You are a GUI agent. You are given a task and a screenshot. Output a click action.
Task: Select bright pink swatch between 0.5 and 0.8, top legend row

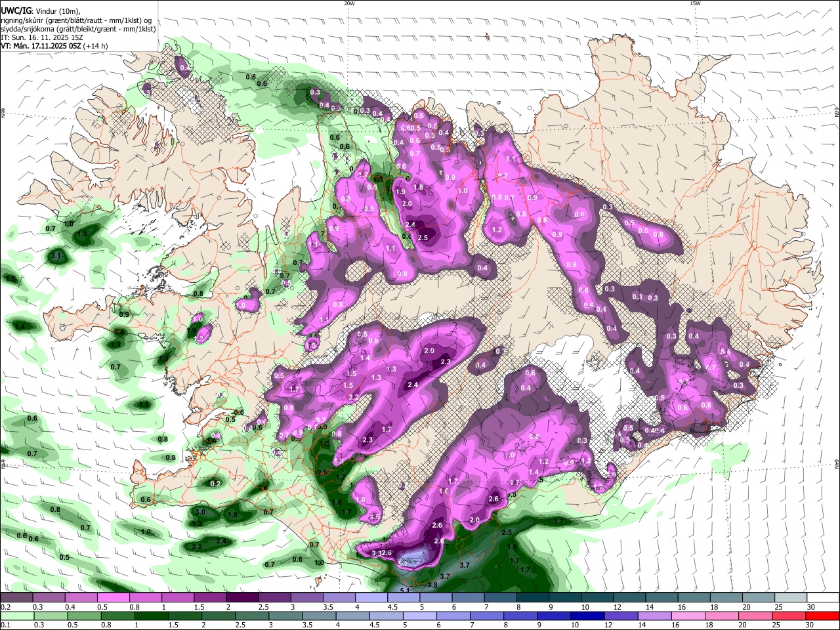[113, 598]
